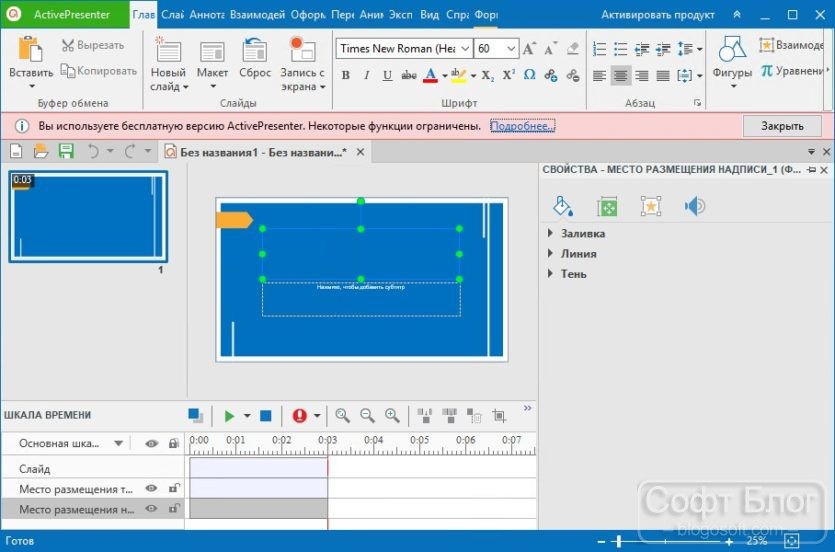
Task: Save the project with the green disk icon
Action: (66, 152)
